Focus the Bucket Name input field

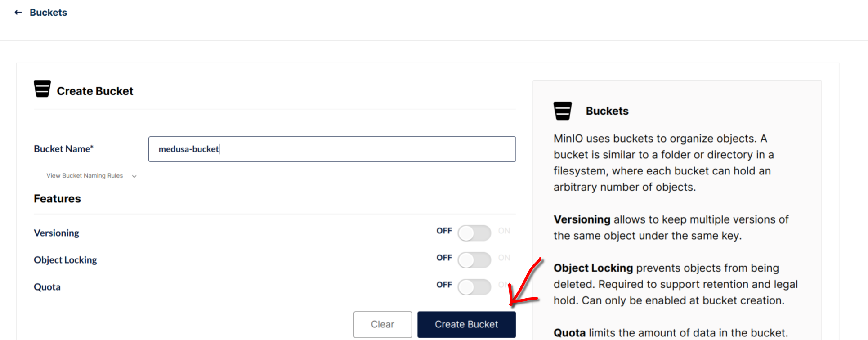pyautogui.click(x=332, y=149)
